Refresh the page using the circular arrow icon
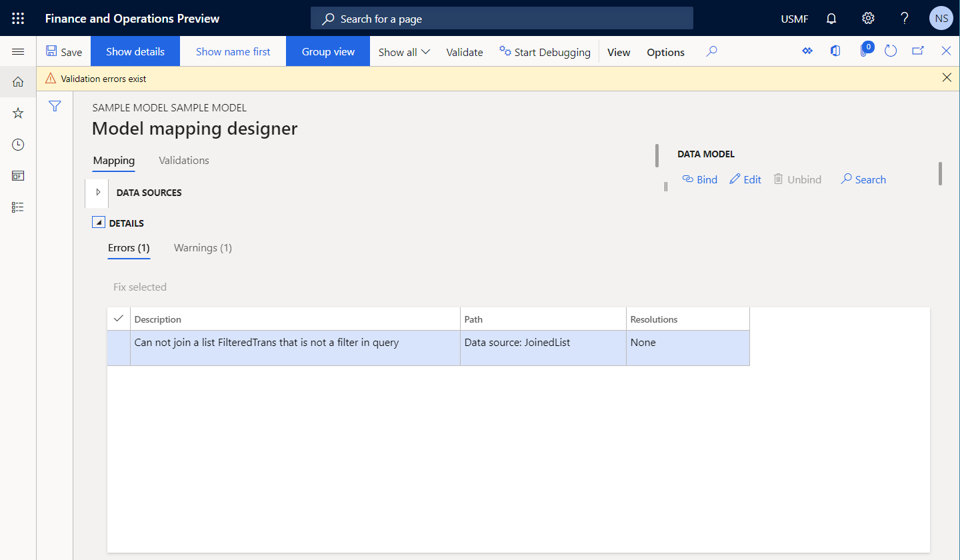 [x=891, y=50]
